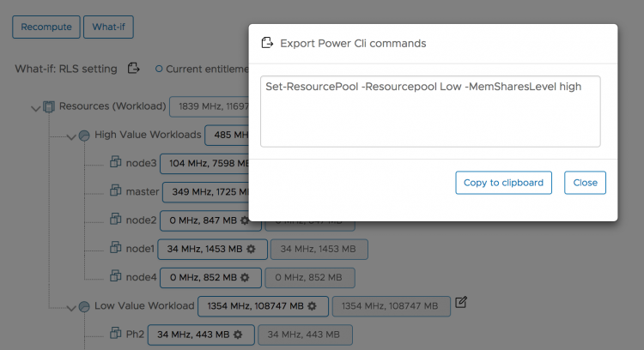Image resolution: width=644 pixels, height=350 pixels.
Task: Select the node1 tree item label
Action: point(140,249)
